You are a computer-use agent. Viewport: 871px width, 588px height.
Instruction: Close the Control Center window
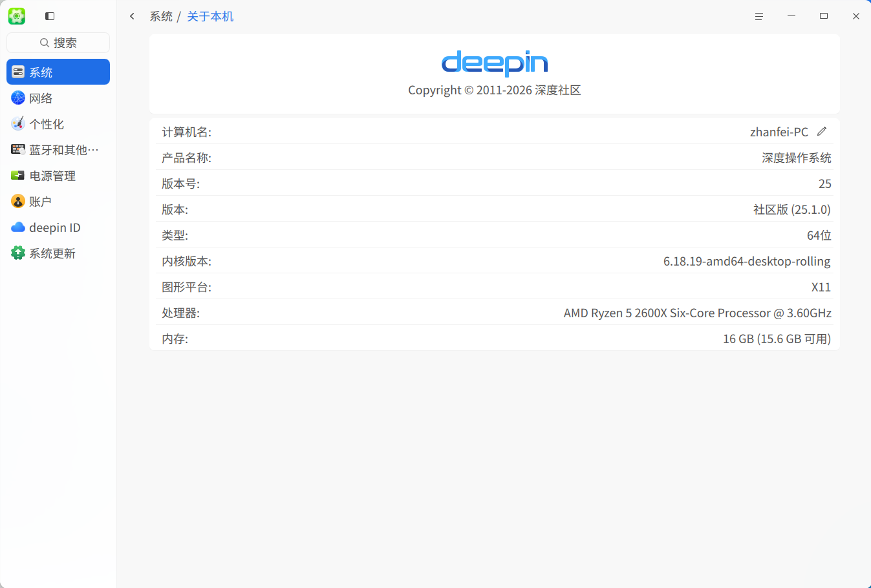click(x=856, y=16)
